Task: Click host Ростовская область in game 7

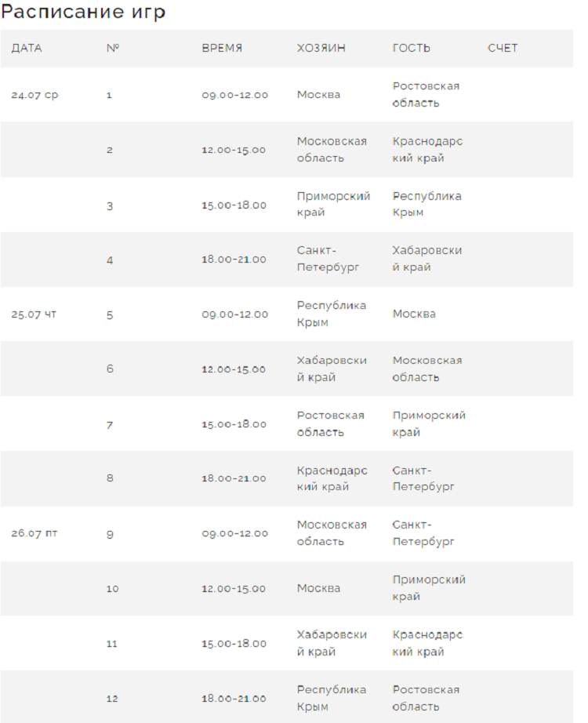Action: [x=330, y=424]
